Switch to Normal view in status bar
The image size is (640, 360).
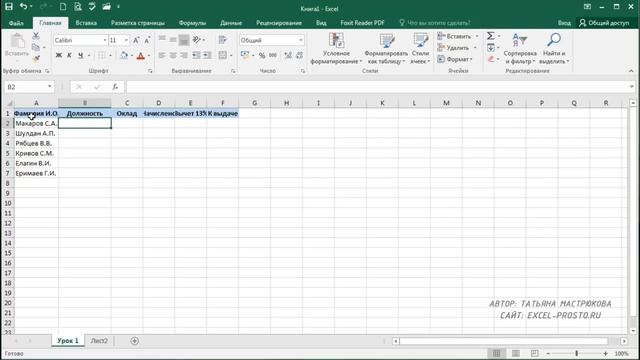496,353
